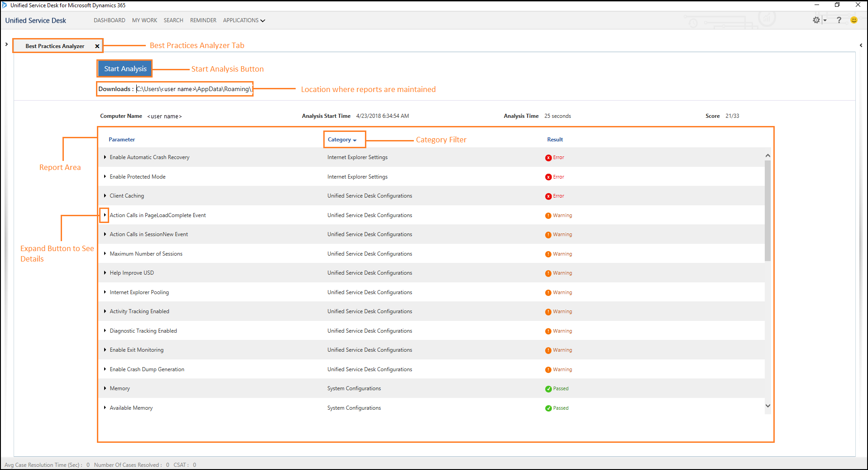
Task: Expand Diagnostic Tracking Enabled details
Action: (x=105, y=330)
